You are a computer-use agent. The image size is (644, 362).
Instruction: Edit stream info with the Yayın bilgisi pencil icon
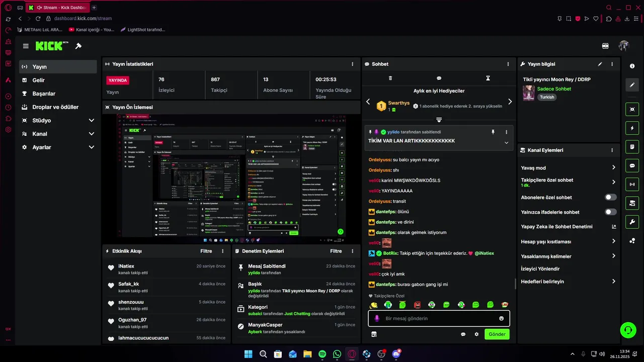(600, 64)
